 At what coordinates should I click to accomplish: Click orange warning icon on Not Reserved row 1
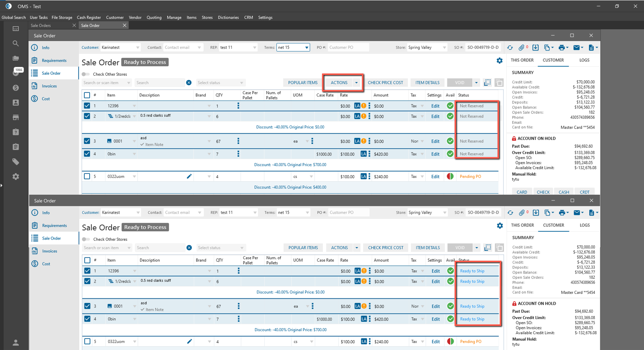coord(364,106)
